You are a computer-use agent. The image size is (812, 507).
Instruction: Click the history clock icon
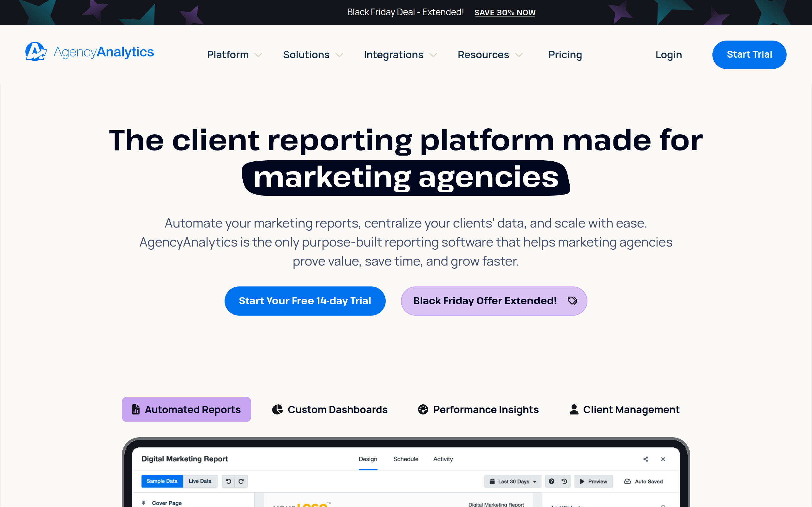click(x=564, y=481)
